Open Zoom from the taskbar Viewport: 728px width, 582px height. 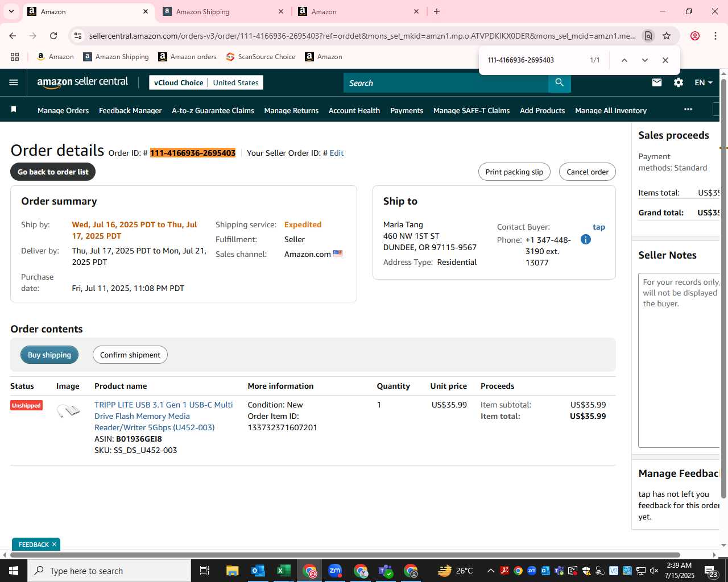(335, 571)
